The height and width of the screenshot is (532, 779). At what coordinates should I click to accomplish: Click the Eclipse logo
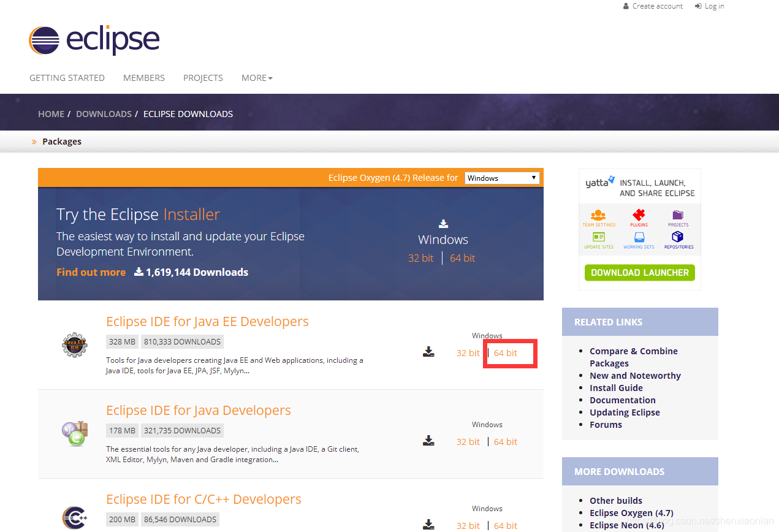tap(94, 41)
